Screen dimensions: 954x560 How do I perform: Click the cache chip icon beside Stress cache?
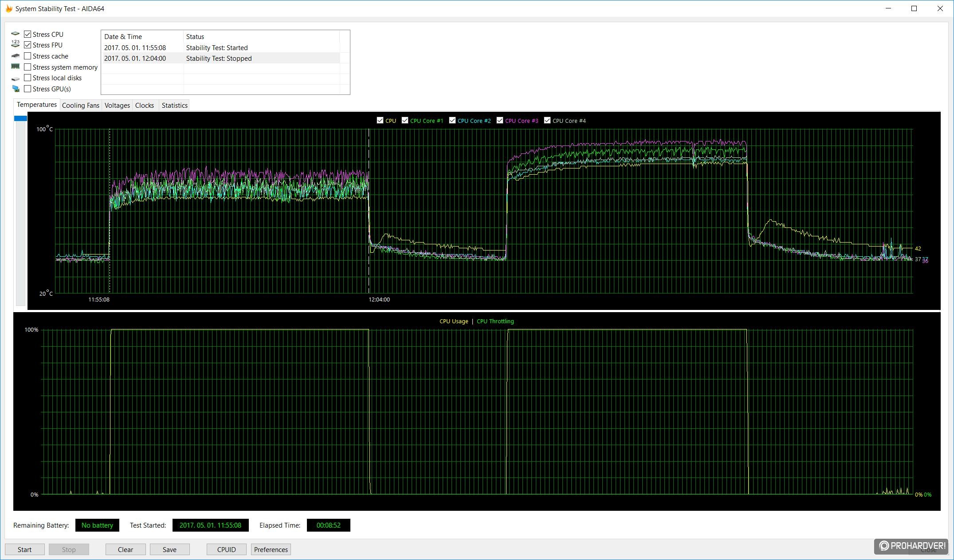pyautogui.click(x=16, y=56)
